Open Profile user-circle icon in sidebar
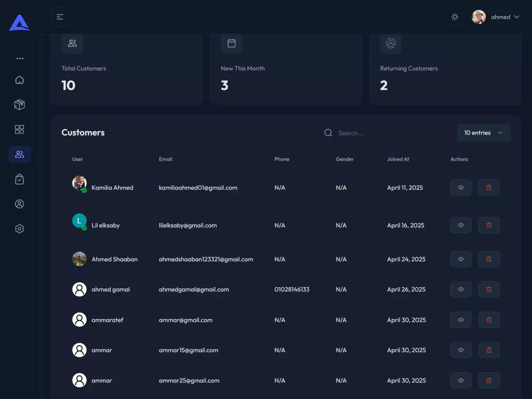 click(20, 204)
